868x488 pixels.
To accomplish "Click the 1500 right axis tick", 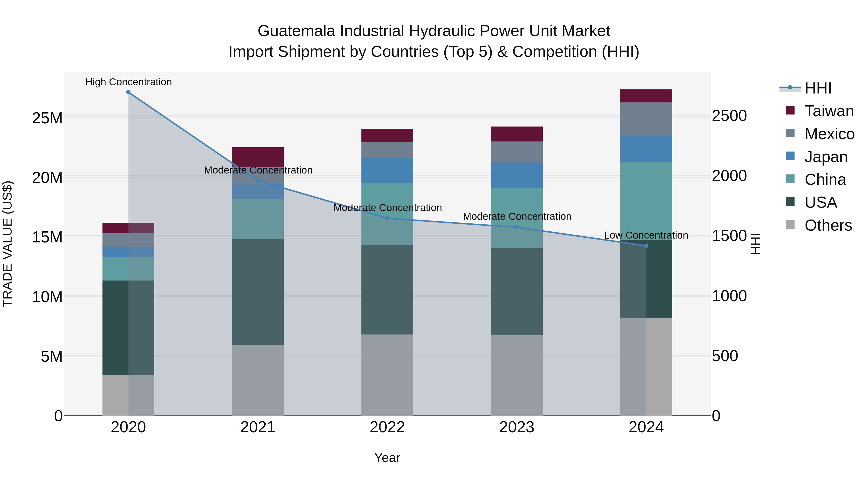I will point(730,236).
